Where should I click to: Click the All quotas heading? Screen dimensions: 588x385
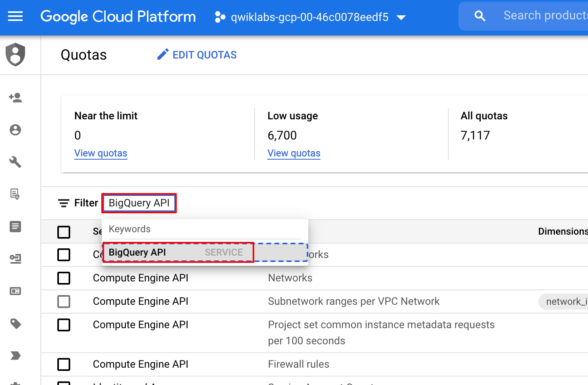coord(484,116)
